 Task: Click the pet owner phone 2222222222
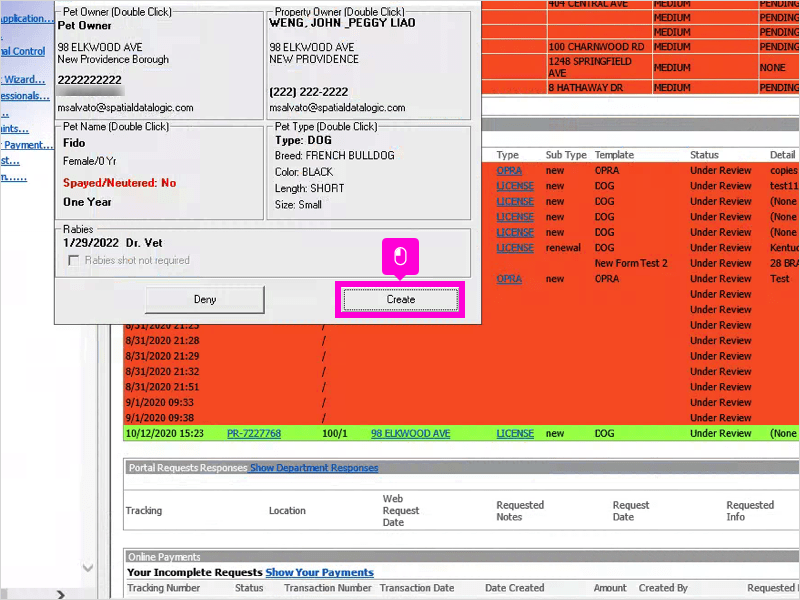[x=89, y=80]
